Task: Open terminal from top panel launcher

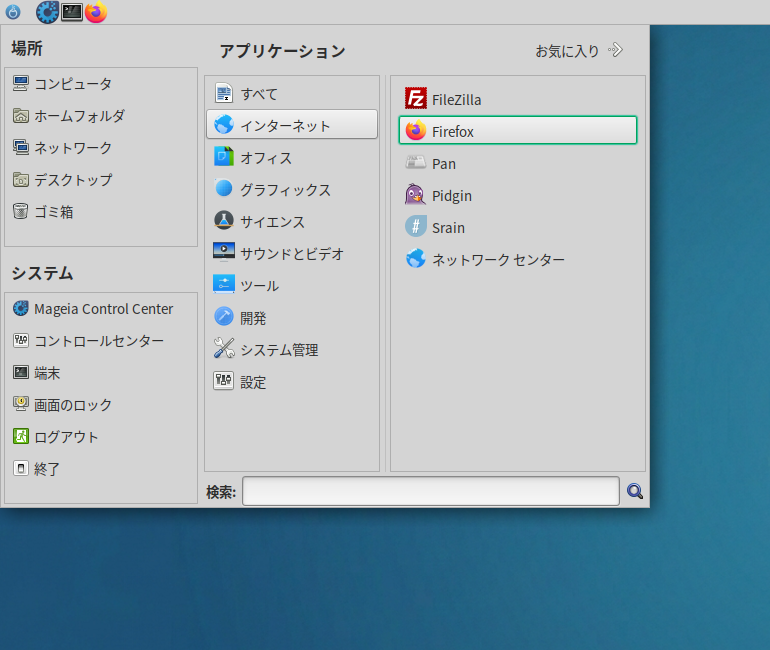Action: pyautogui.click(x=72, y=12)
